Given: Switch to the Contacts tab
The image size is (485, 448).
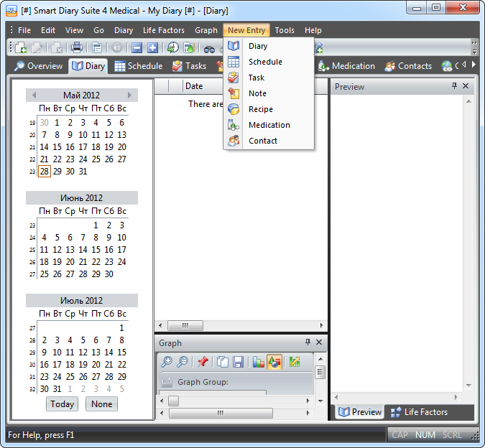Looking at the screenshot, I should pyautogui.click(x=408, y=66).
